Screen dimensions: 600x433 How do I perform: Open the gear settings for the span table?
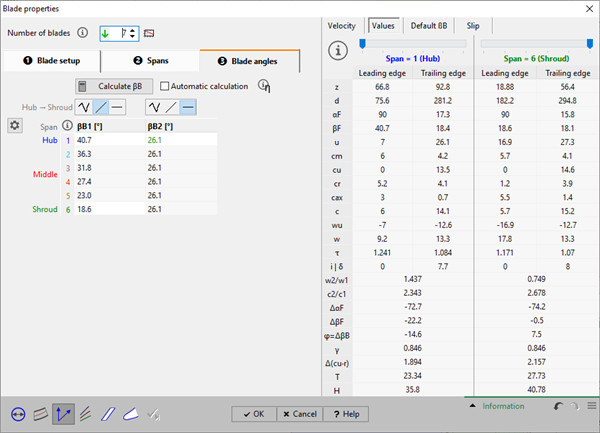(15, 125)
